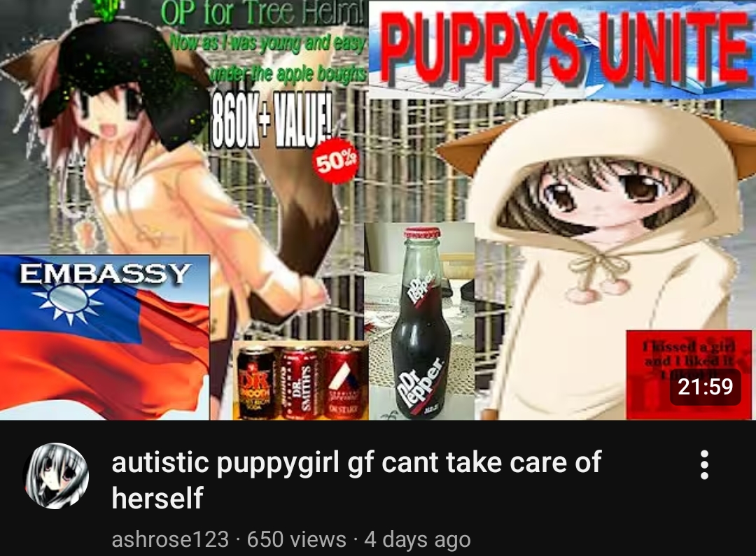Image resolution: width=756 pixels, height=556 pixels.
Task: Click the ashrose123 channel name
Action: point(169,539)
